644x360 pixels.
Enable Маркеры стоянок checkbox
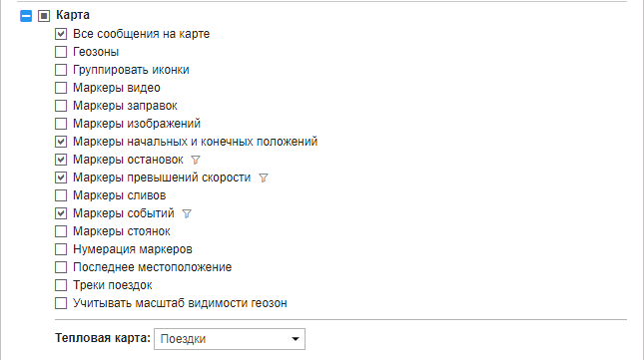[61, 231]
